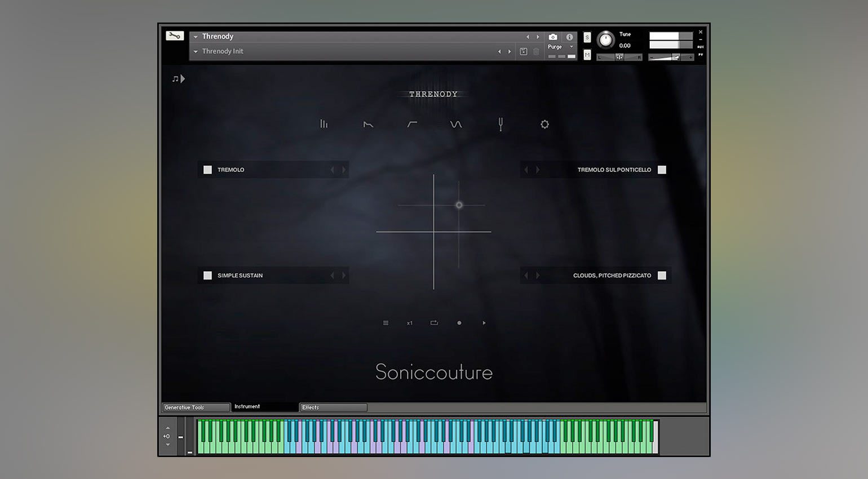Open the music note script arrow icon
This screenshot has width=868, height=479.
pos(178,79)
